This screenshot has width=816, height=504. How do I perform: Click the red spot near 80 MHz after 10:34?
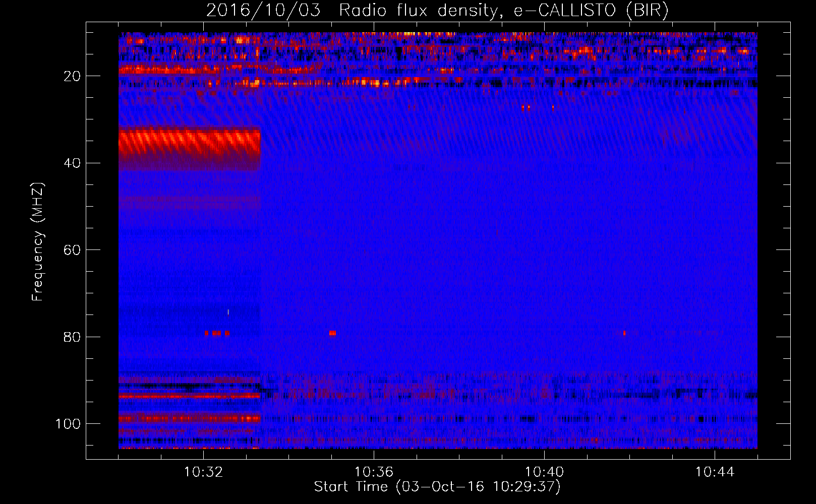[332, 333]
